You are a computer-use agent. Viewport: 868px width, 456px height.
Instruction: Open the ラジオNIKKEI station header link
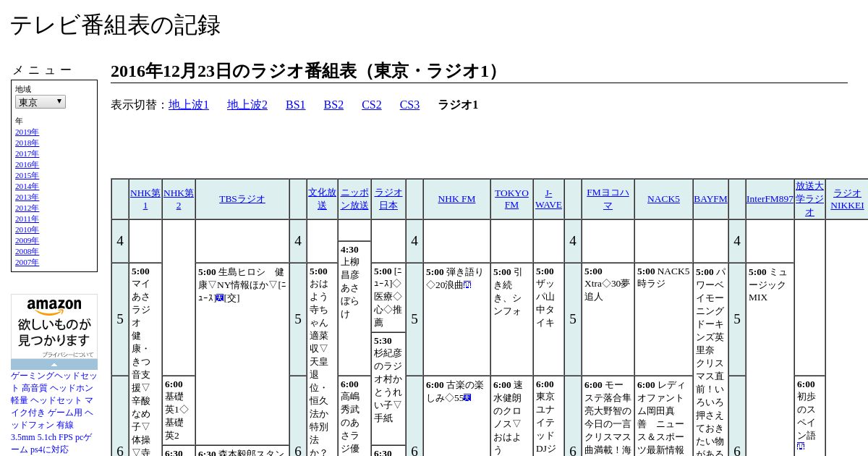tap(847, 199)
